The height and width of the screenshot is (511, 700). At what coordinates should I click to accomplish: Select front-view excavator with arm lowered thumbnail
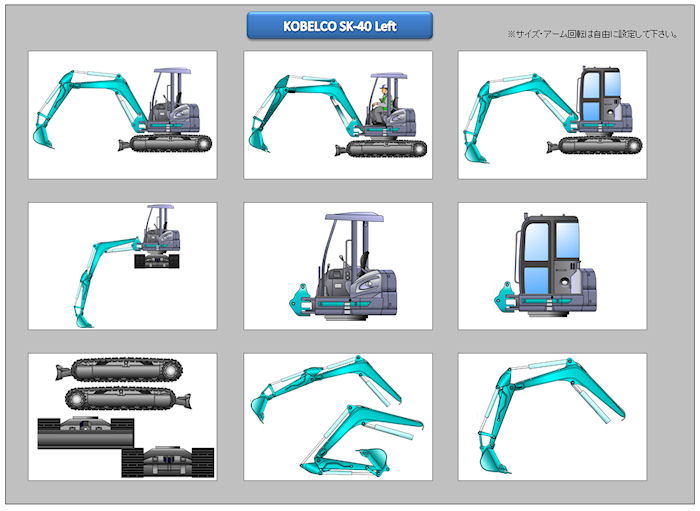tap(123, 266)
